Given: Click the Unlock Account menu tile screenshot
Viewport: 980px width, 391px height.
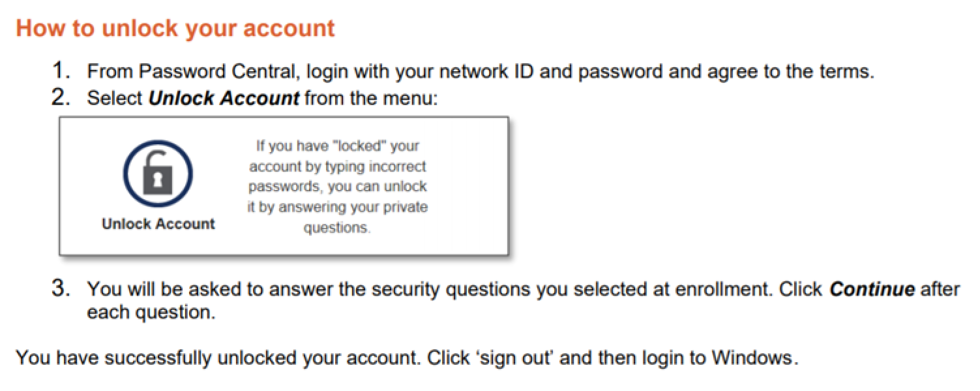Looking at the screenshot, I should tap(284, 186).
